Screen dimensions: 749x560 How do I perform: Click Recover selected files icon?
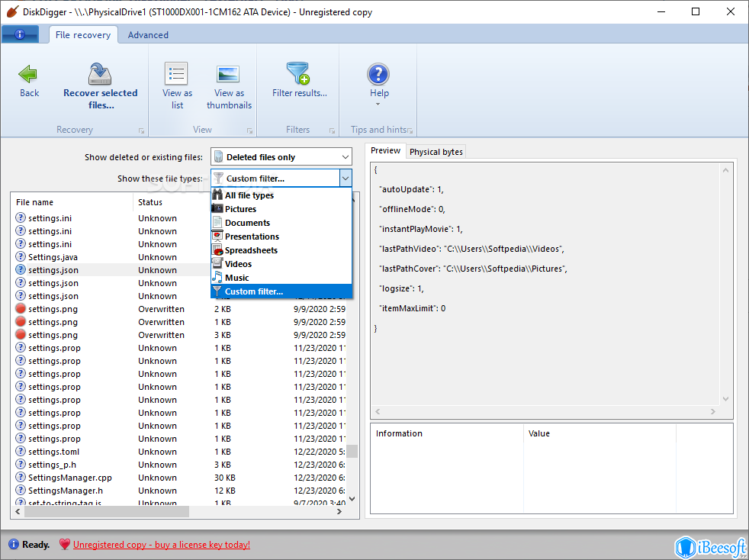100,74
